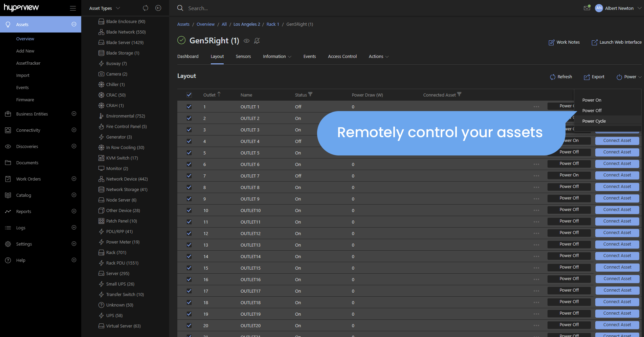Select Rack PDU (1551) in asset list

[122, 263]
